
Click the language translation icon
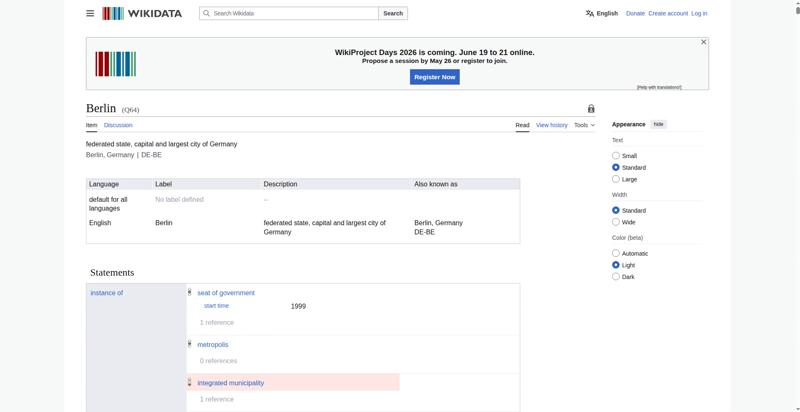tap(590, 13)
